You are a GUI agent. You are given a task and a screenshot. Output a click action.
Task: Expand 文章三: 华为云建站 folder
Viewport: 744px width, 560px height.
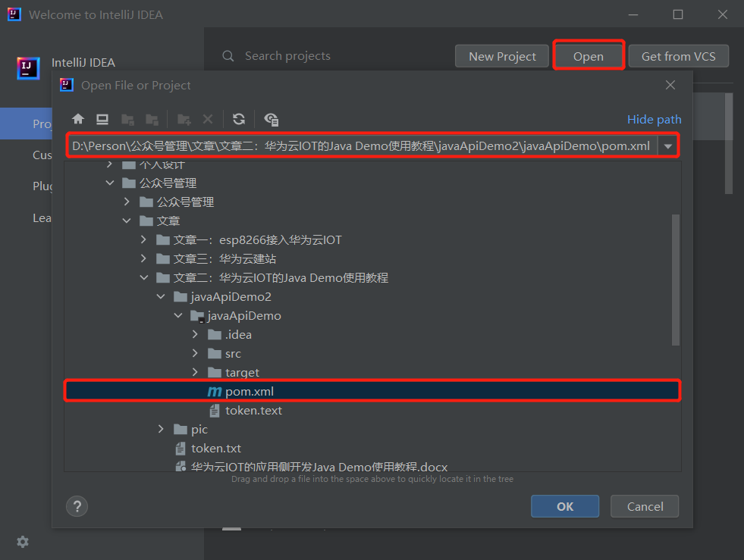(x=143, y=258)
